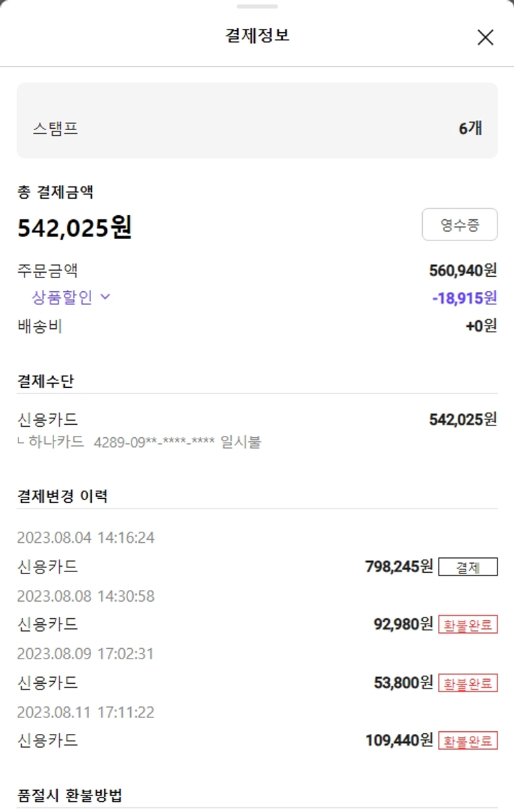This screenshot has width=514, height=812.
Task: Expand the 상품할인 discount details
Action: click(62, 297)
